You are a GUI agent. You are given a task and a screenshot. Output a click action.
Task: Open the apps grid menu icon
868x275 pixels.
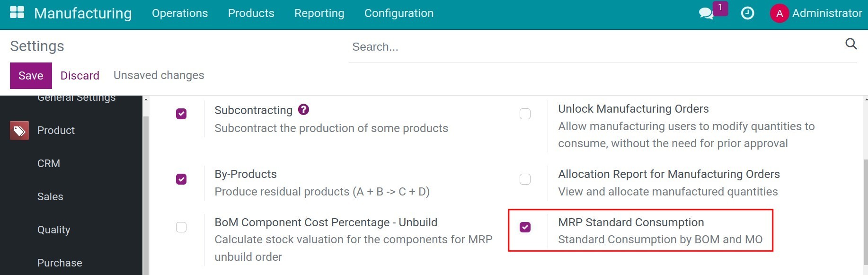17,13
